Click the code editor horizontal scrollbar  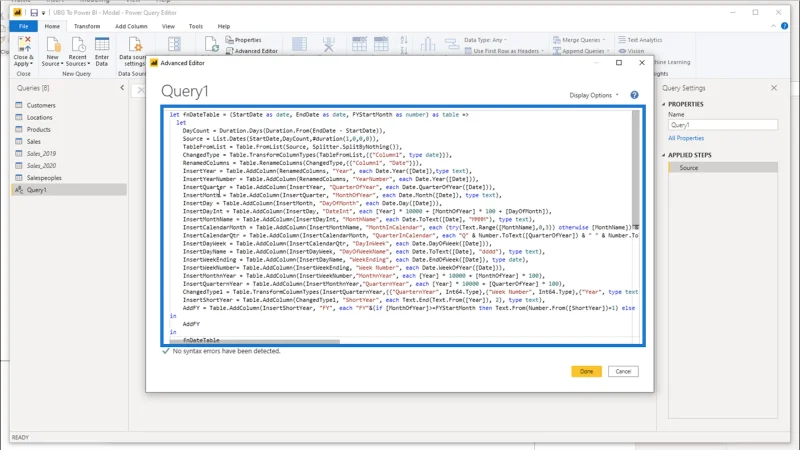[x=255, y=342]
